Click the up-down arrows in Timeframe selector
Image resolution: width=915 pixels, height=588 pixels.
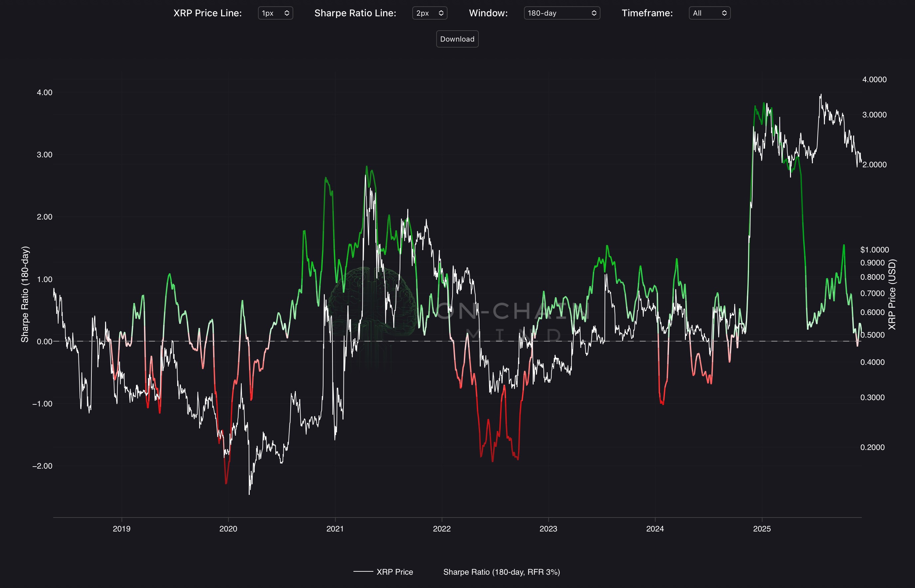click(x=724, y=13)
